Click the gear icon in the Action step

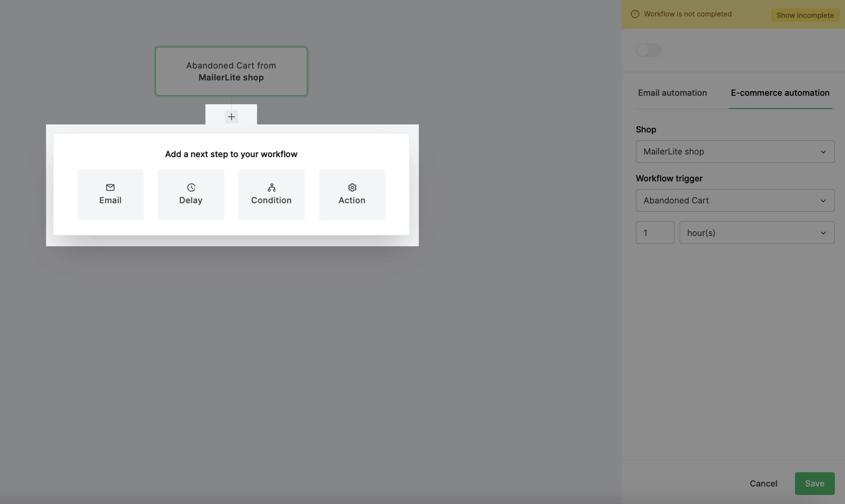click(352, 187)
